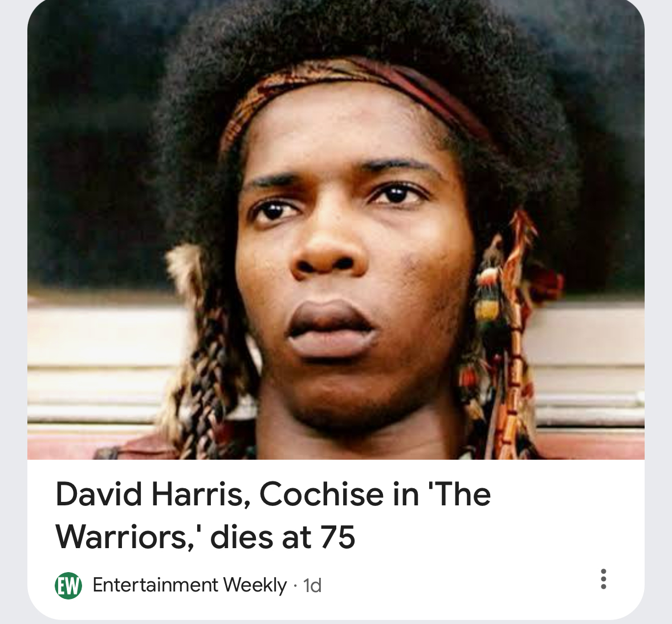672x624 pixels.
Task: Open the three-dot more options menu
Action: coord(604,579)
